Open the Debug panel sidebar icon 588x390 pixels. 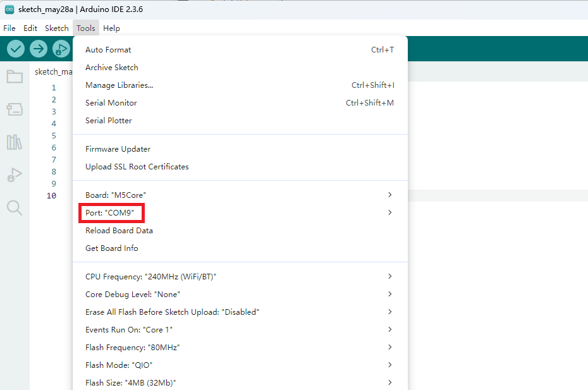[15, 174]
